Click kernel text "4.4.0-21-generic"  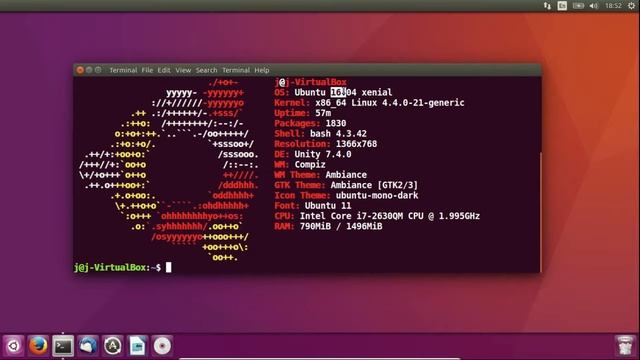tap(423, 103)
